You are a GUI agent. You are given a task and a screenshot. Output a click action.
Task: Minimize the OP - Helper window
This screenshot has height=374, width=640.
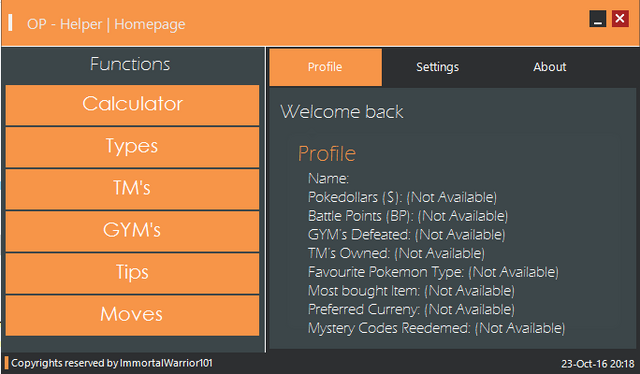pos(598,19)
